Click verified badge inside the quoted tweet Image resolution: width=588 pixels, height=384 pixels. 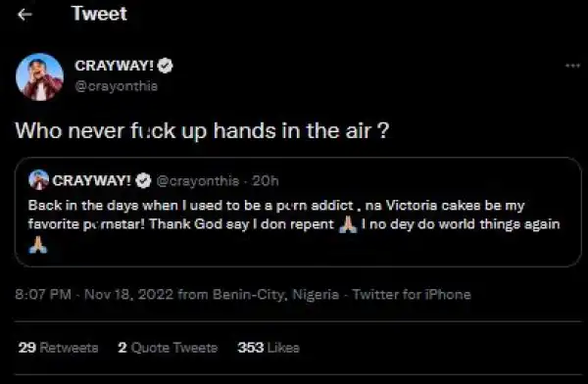tap(143, 181)
